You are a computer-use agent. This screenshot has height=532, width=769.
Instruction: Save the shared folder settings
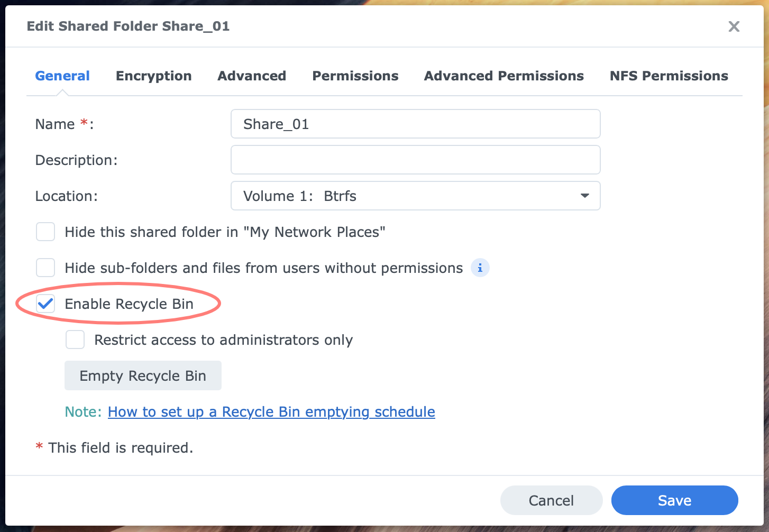click(674, 500)
